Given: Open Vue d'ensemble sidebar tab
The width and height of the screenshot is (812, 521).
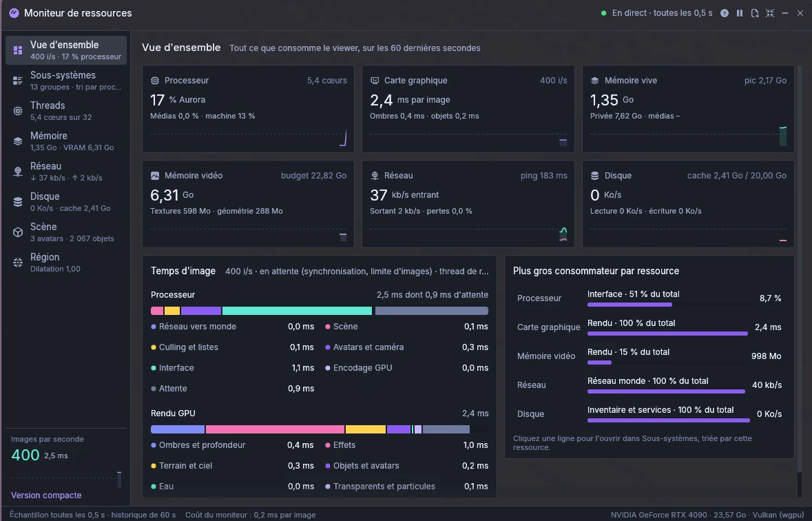Looking at the screenshot, I should pos(65,50).
